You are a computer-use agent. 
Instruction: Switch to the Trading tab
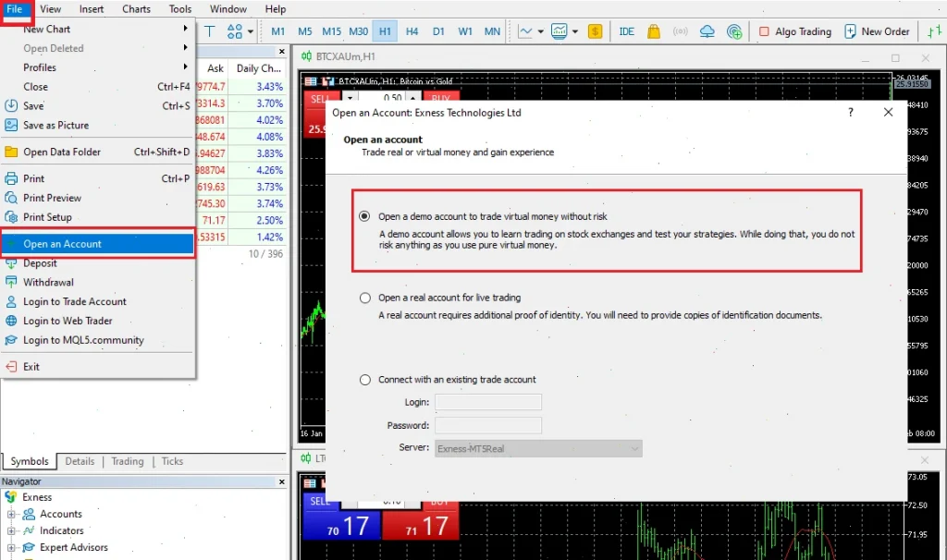click(x=127, y=460)
